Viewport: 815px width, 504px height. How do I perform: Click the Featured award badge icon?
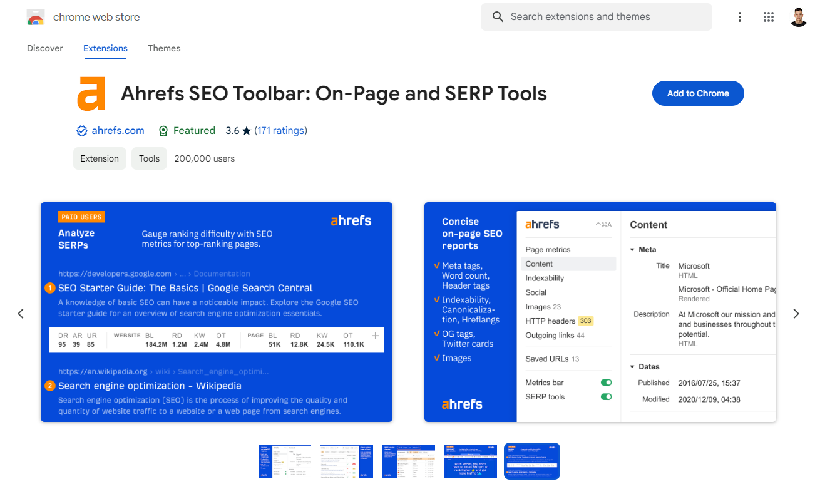(x=163, y=131)
